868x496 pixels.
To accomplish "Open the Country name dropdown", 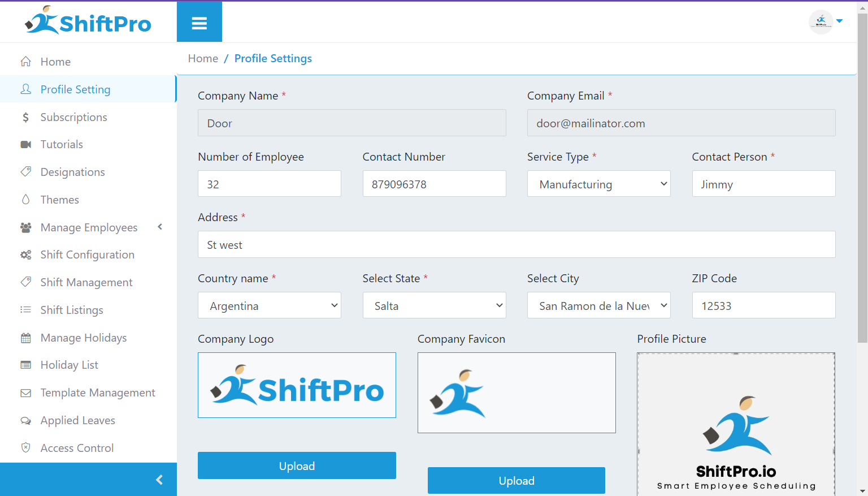I will point(269,305).
